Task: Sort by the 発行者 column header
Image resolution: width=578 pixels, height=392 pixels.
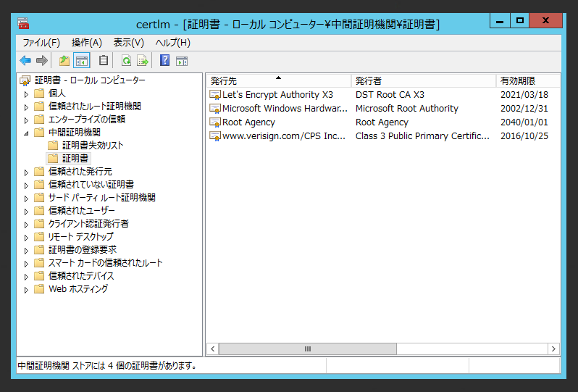Action: [423, 80]
